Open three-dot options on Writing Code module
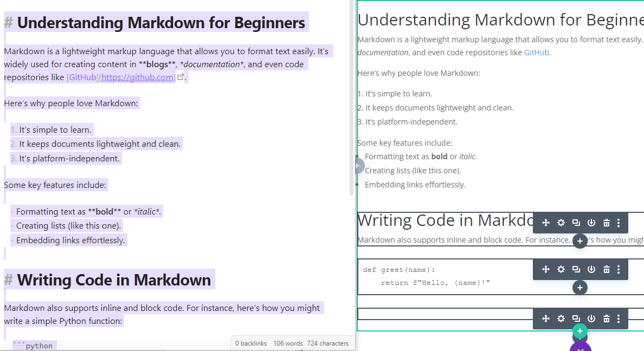 [x=619, y=223]
